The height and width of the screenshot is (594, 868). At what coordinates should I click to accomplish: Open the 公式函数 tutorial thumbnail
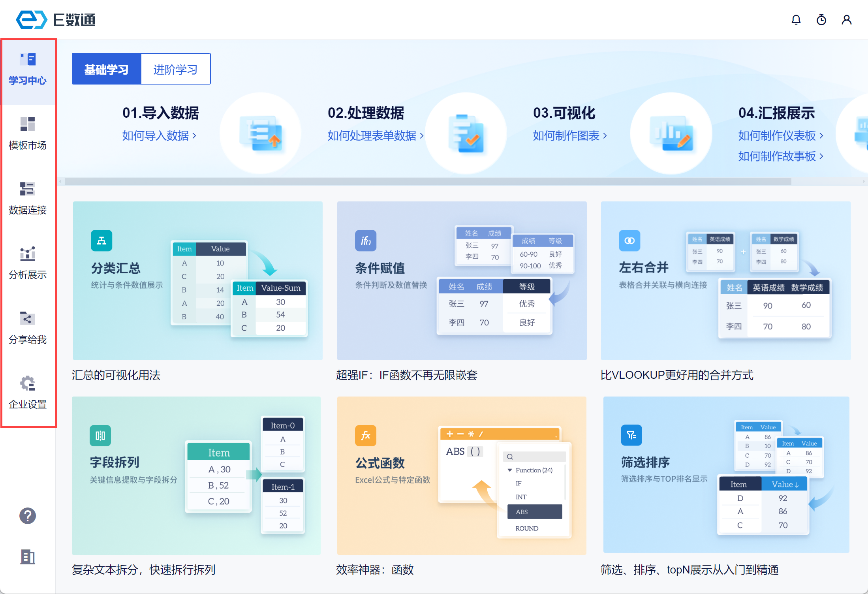tap(461, 476)
